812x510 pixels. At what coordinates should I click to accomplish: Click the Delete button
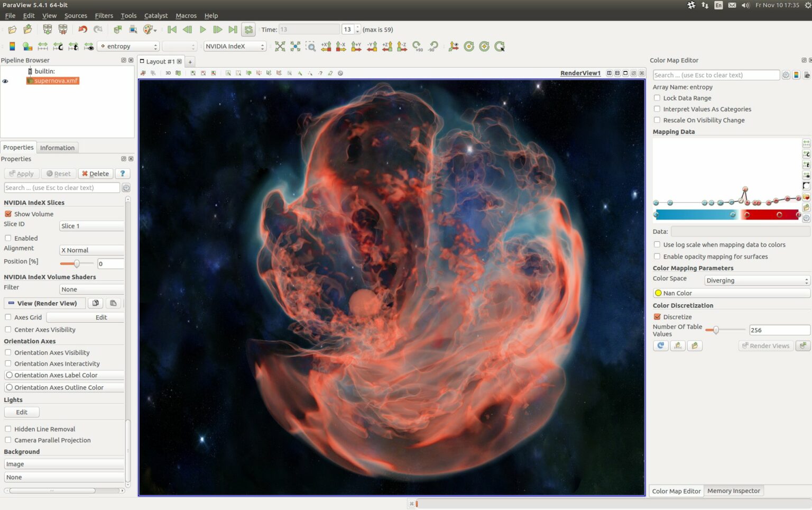click(x=96, y=174)
